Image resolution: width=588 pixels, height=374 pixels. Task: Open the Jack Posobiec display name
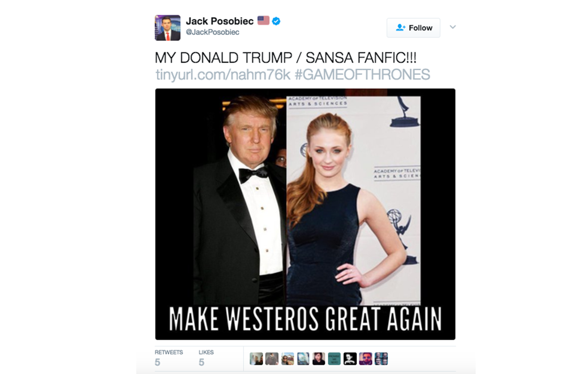pyautogui.click(x=220, y=21)
